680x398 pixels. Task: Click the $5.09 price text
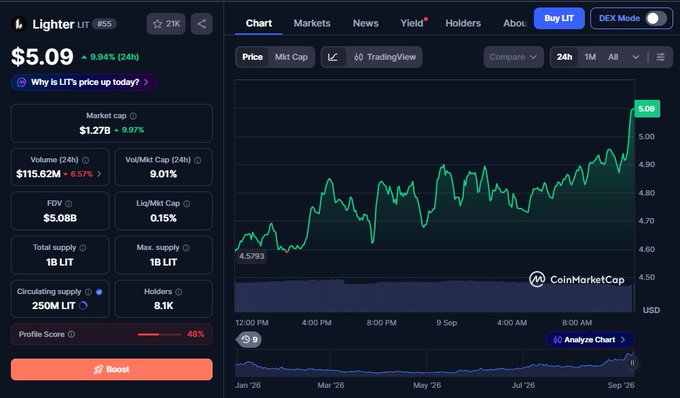coord(42,57)
